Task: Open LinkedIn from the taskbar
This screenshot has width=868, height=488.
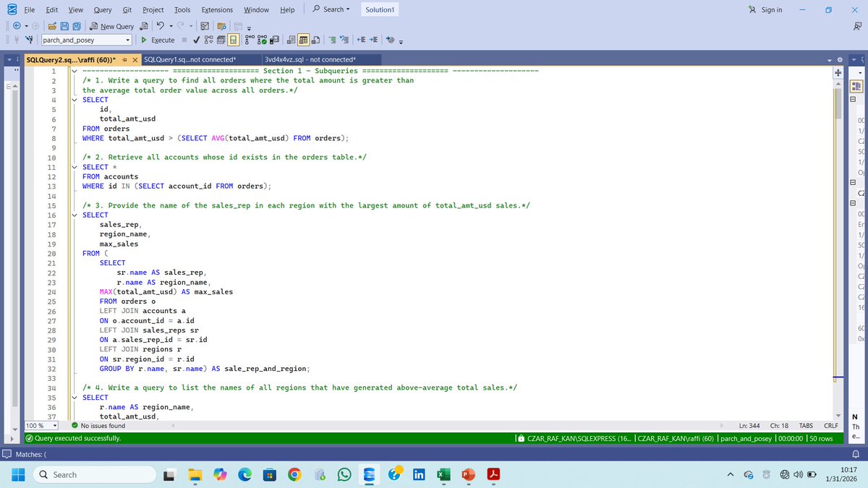Action: [418, 474]
